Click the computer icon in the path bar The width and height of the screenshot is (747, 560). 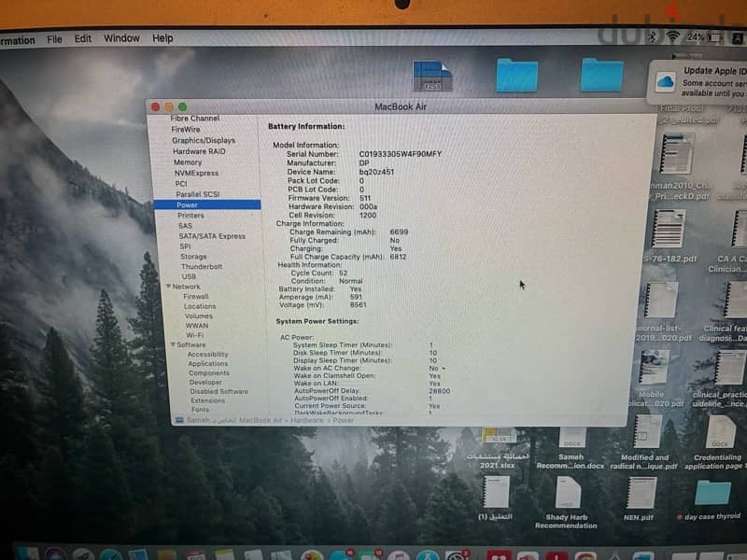click(179, 420)
